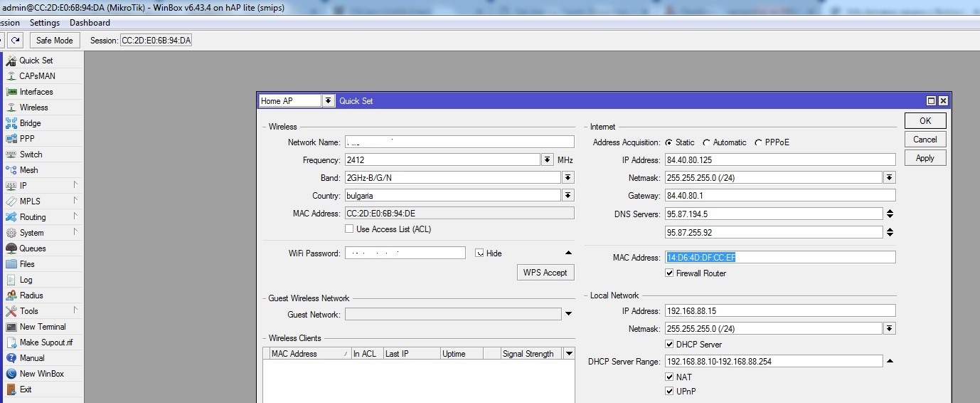Select the PPPoE address acquisition option
This screenshot has width=980, height=403.
click(759, 142)
